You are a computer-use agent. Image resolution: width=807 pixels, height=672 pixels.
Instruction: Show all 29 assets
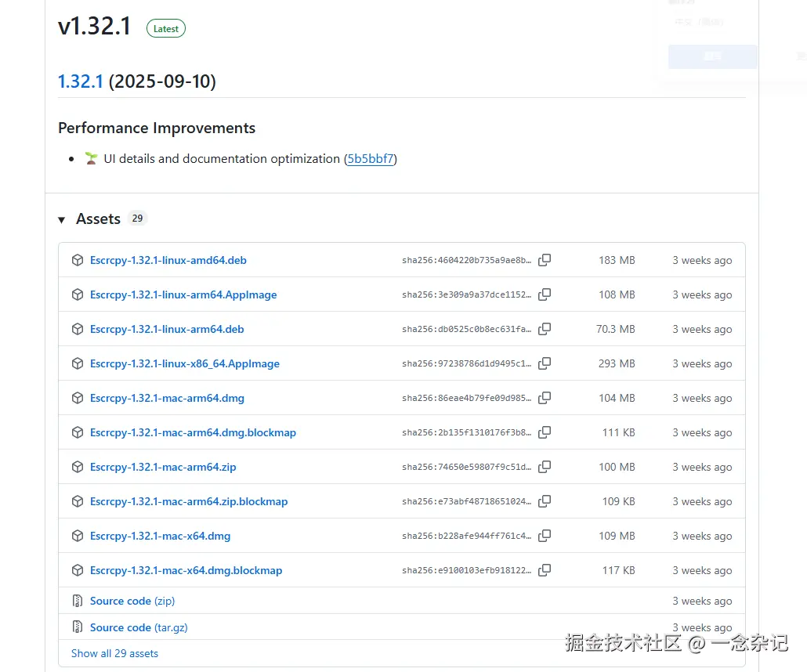point(114,653)
